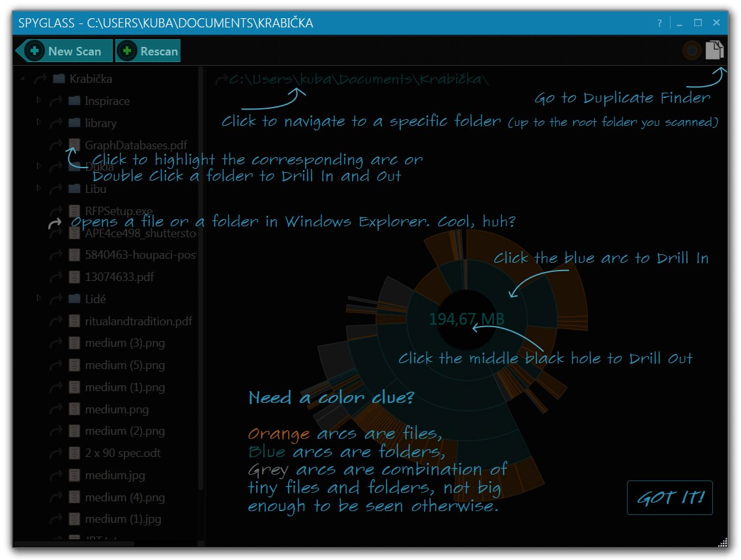Highlight ritualandtradition.pdf in the file tree
The width and height of the screenshot is (741, 560).
(x=138, y=321)
